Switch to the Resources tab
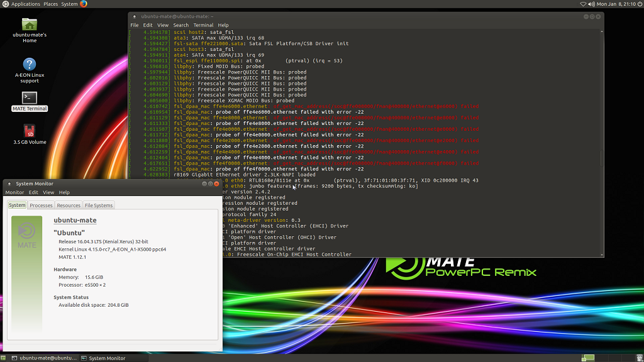Image resolution: width=644 pixels, height=362 pixels. click(69, 206)
